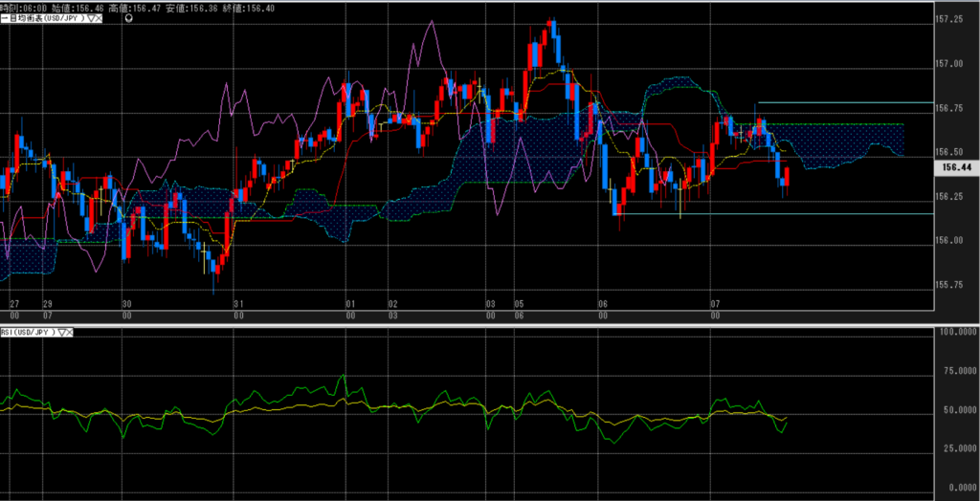The width and height of the screenshot is (980, 501).
Task: Click the RSI 75.0000 level label
Action: point(953,371)
